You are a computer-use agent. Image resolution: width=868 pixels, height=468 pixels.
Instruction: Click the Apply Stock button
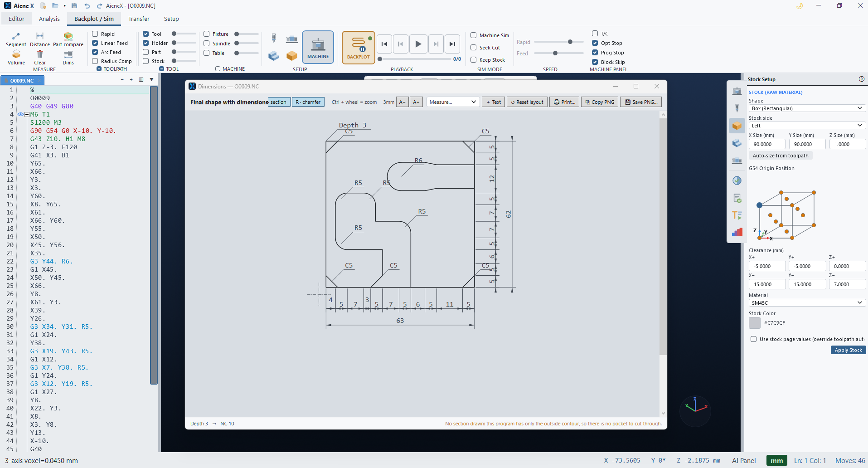(848, 350)
